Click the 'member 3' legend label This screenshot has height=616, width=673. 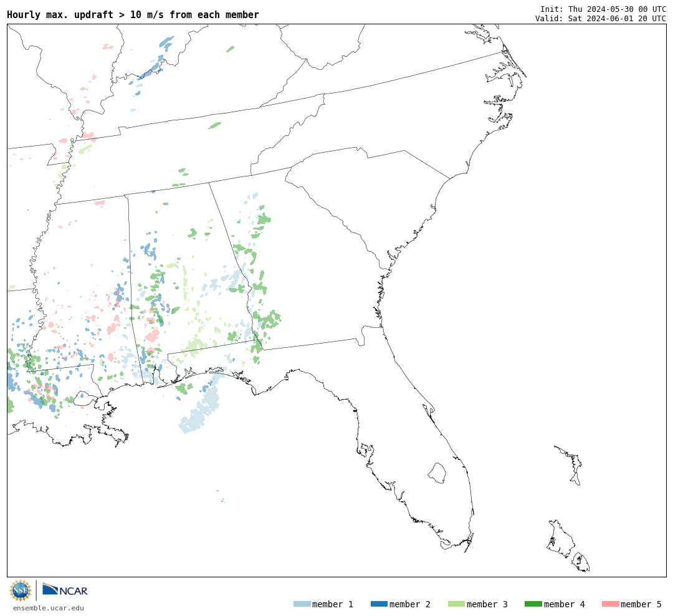[487, 604]
